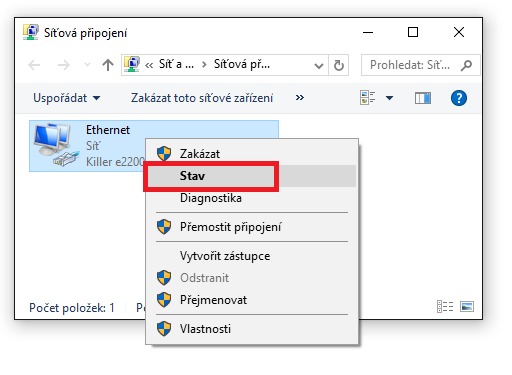Open the recent locations dropdown arrow

tap(87, 64)
